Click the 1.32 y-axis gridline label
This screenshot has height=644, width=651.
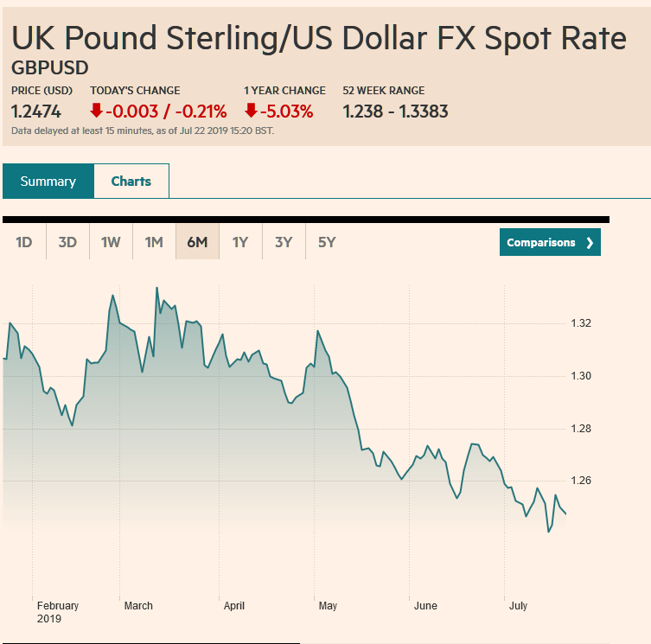pyautogui.click(x=580, y=323)
